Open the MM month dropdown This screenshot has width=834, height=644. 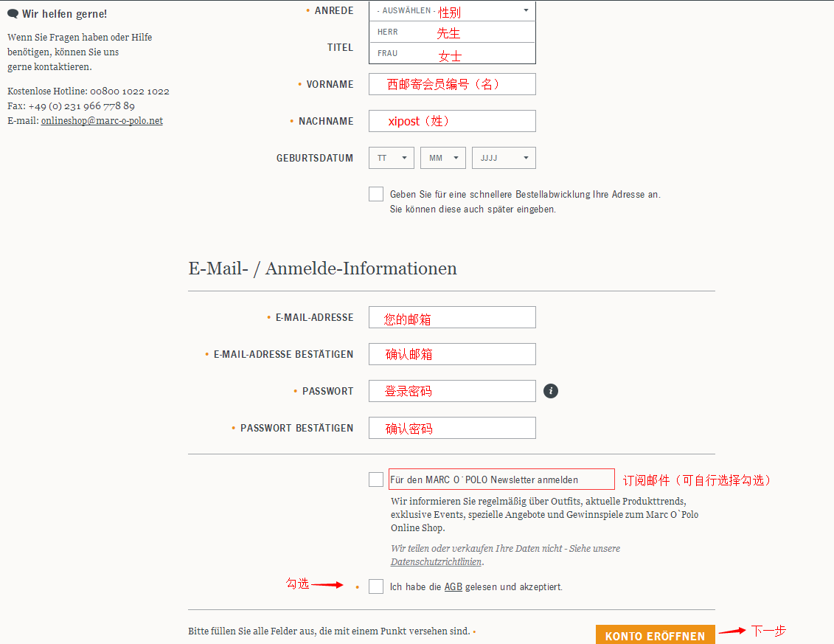click(x=442, y=158)
